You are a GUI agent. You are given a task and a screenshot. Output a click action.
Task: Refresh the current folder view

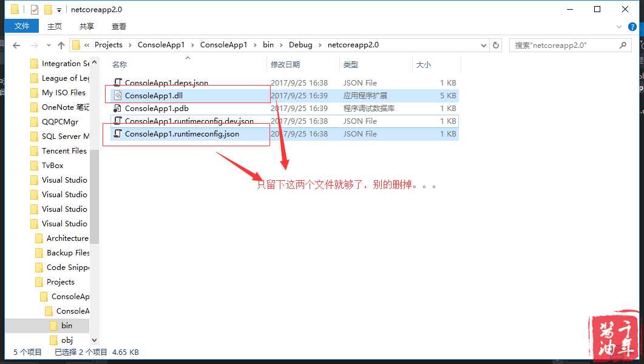[x=496, y=45]
